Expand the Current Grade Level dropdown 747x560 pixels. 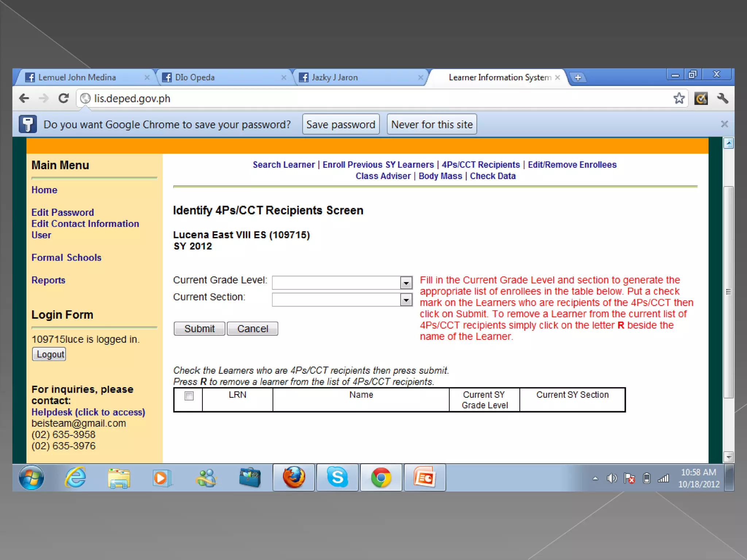pyautogui.click(x=406, y=283)
